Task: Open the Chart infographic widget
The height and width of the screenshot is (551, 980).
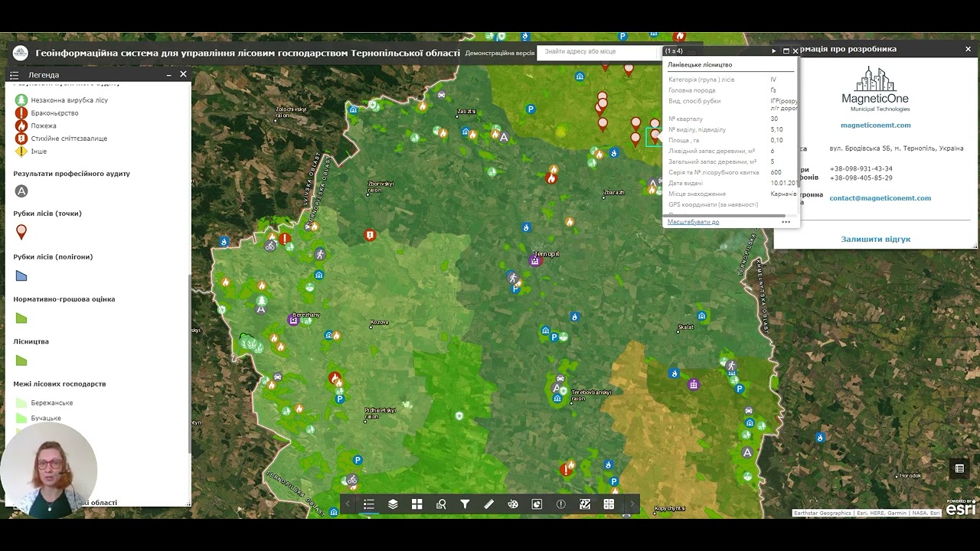Action: click(x=537, y=504)
